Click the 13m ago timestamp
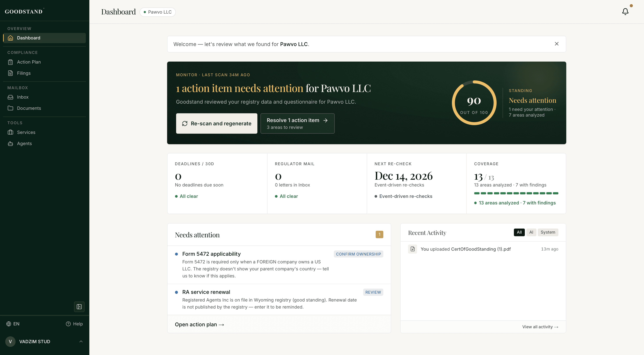The width and height of the screenshot is (644, 355). (x=550, y=249)
